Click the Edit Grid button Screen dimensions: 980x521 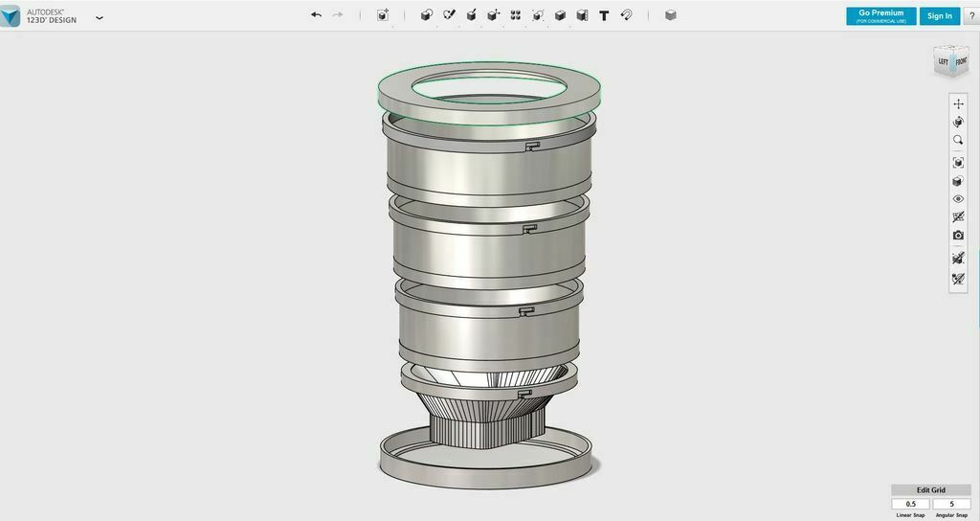pyautogui.click(x=930, y=490)
